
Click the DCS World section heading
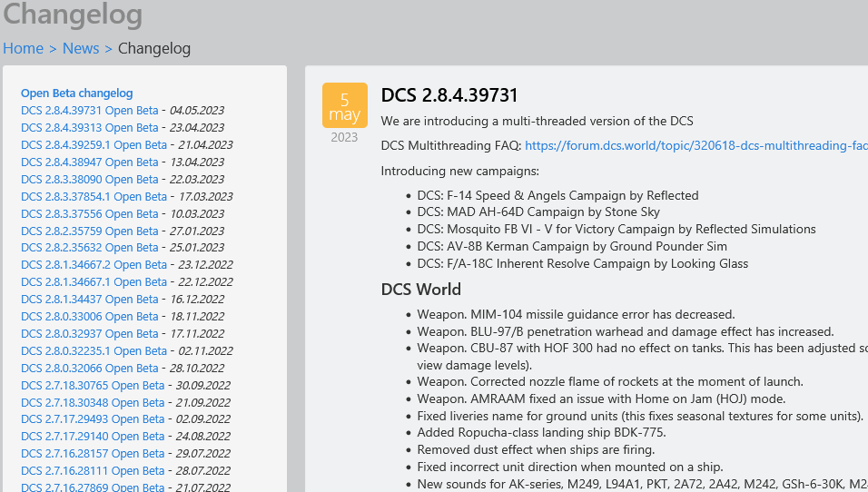click(x=420, y=290)
